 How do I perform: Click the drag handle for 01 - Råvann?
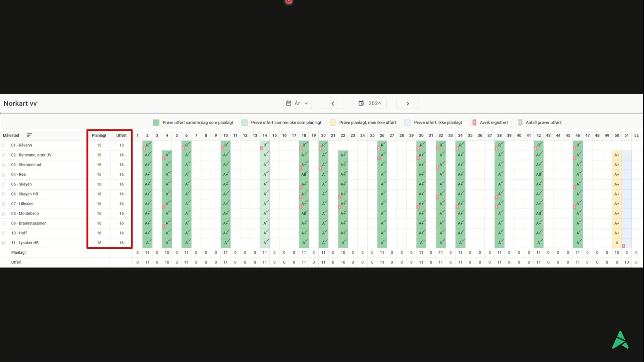point(4,145)
